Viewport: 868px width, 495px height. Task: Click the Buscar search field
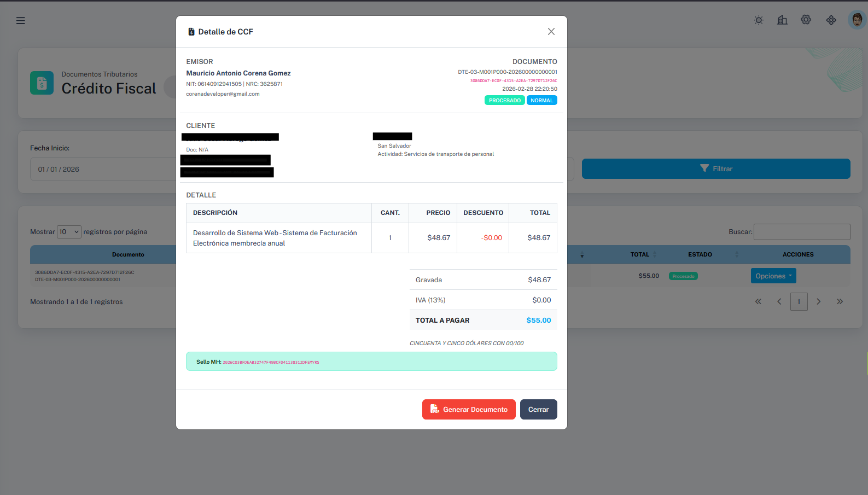click(x=801, y=232)
